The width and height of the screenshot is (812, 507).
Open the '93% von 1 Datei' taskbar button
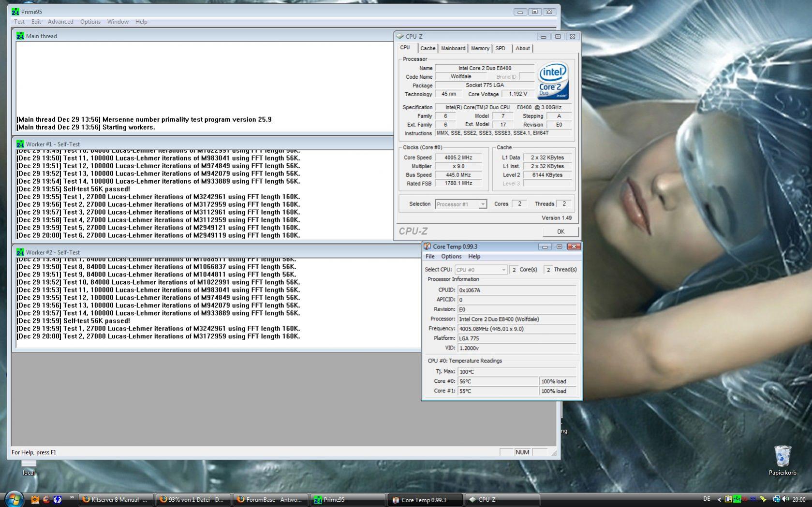point(192,500)
